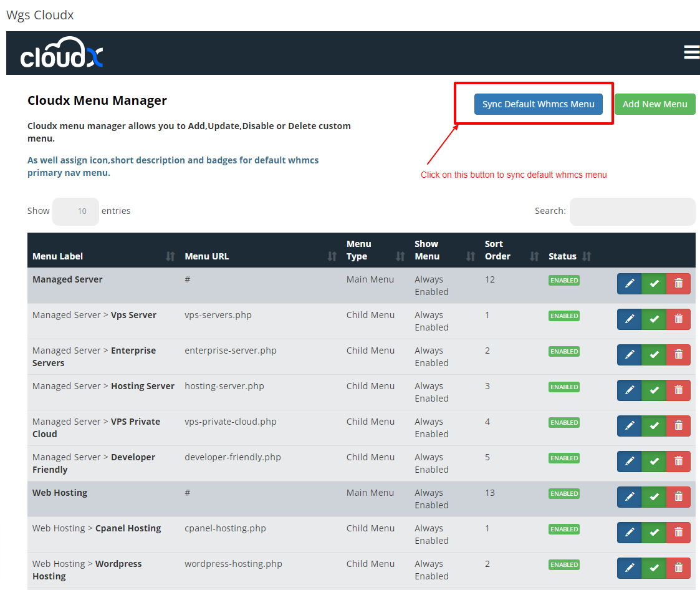Edit the Web Hosting main menu row
This screenshot has width=700, height=590.
[630, 496]
